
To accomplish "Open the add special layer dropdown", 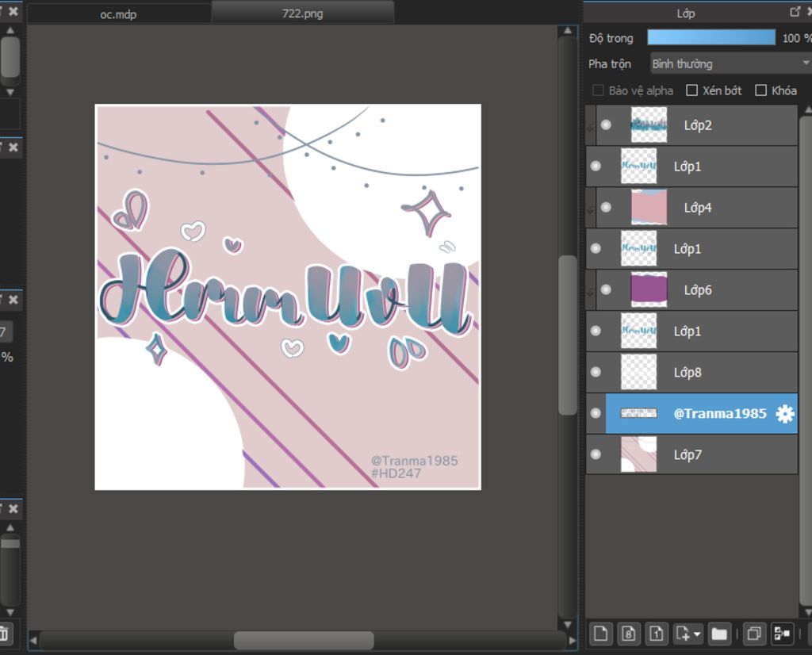I will 688,634.
